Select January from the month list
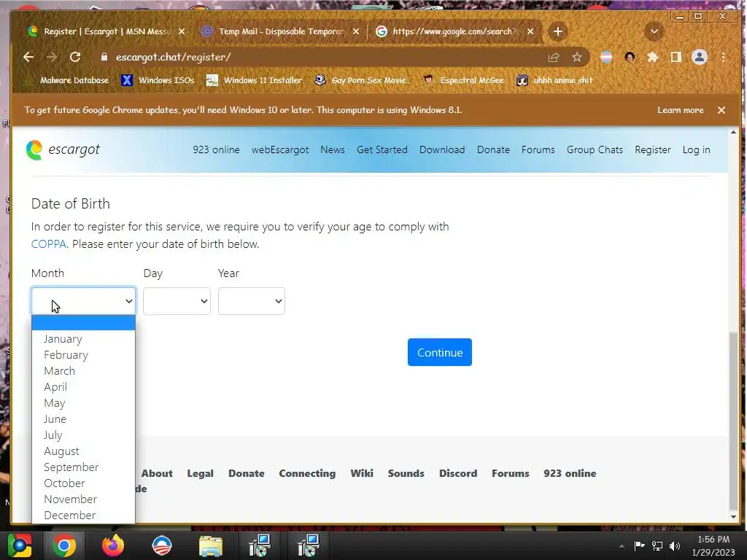This screenshot has width=747, height=560. [83, 338]
